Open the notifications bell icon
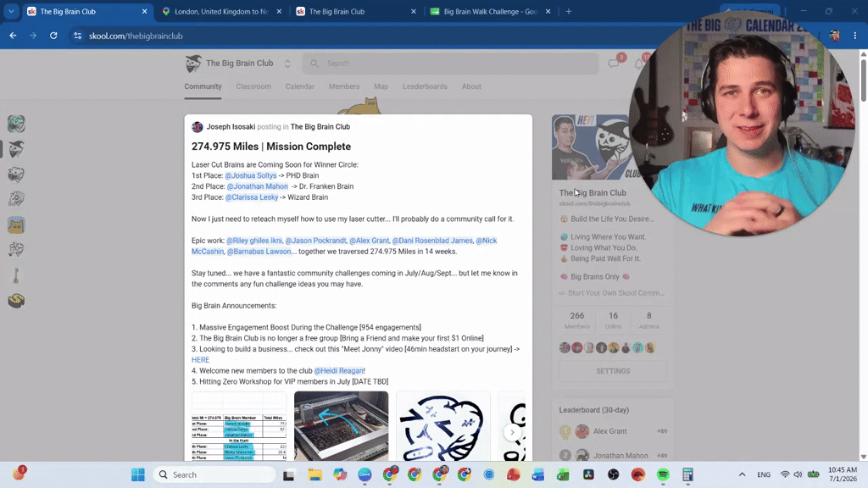 (639, 64)
